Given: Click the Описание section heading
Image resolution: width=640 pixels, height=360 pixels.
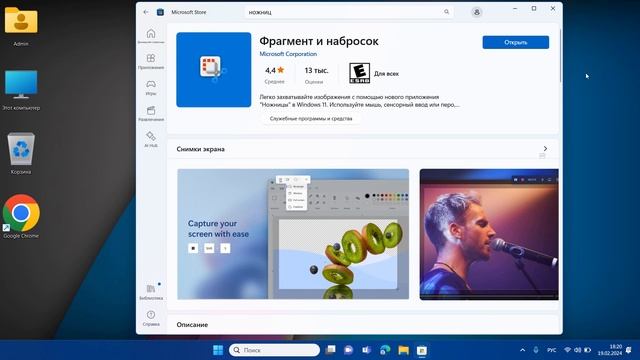Looking at the screenshot, I should pyautogui.click(x=192, y=324).
